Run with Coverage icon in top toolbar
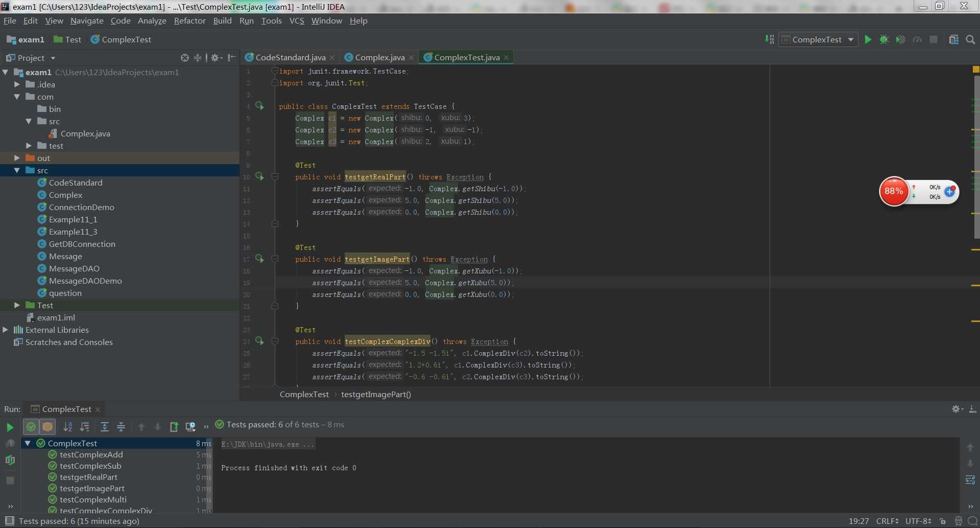The width and height of the screenshot is (980, 528). 901,39
